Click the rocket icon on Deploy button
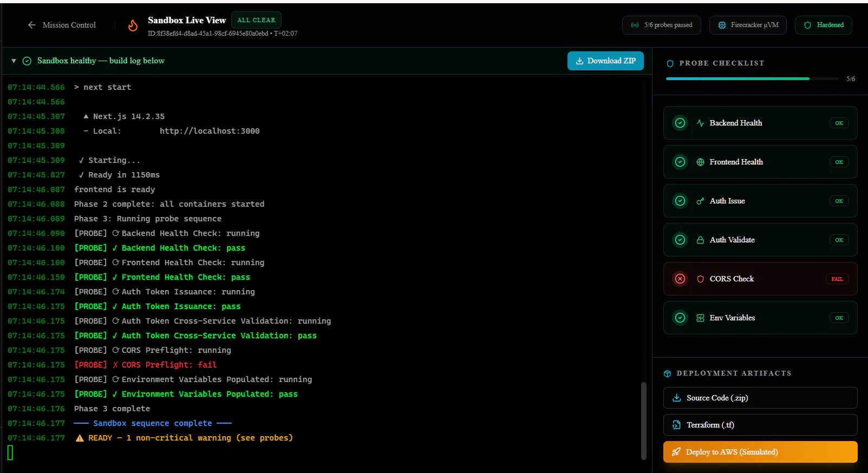The height and width of the screenshot is (473, 868). pyautogui.click(x=676, y=452)
